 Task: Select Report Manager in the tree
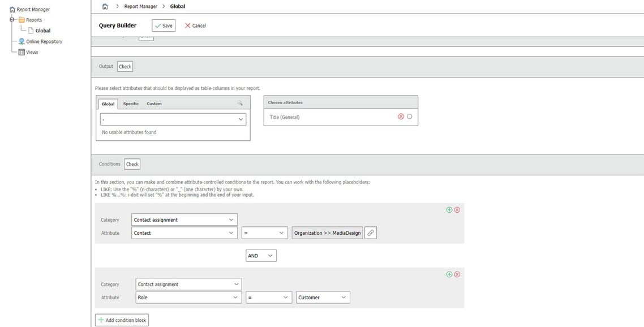[x=33, y=10]
